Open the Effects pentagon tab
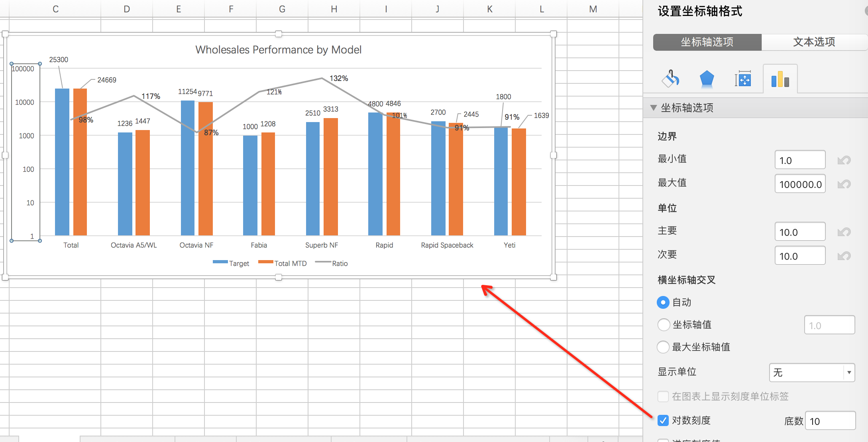Viewport: 868px width, 442px height. tap(707, 79)
